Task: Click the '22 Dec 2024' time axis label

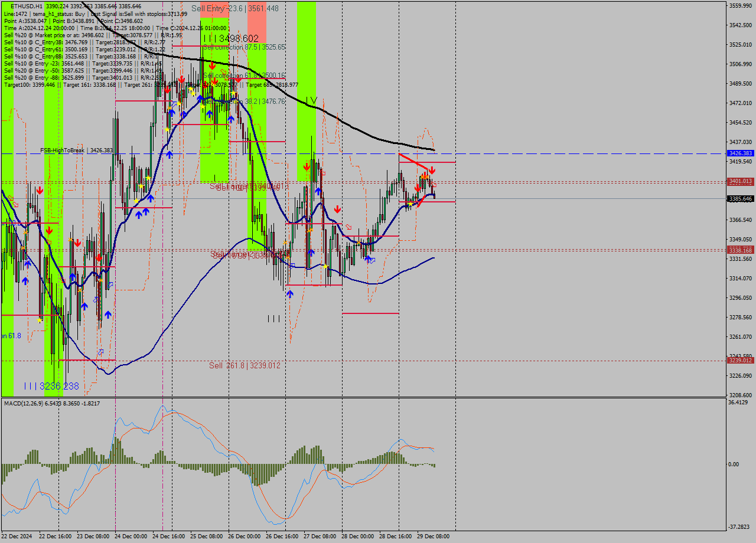Action: (x=17, y=537)
